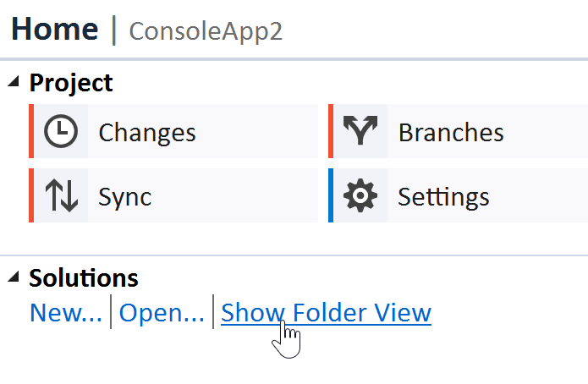Image resolution: width=588 pixels, height=384 pixels.
Task: Click the Changes clock icon
Action: (61, 132)
